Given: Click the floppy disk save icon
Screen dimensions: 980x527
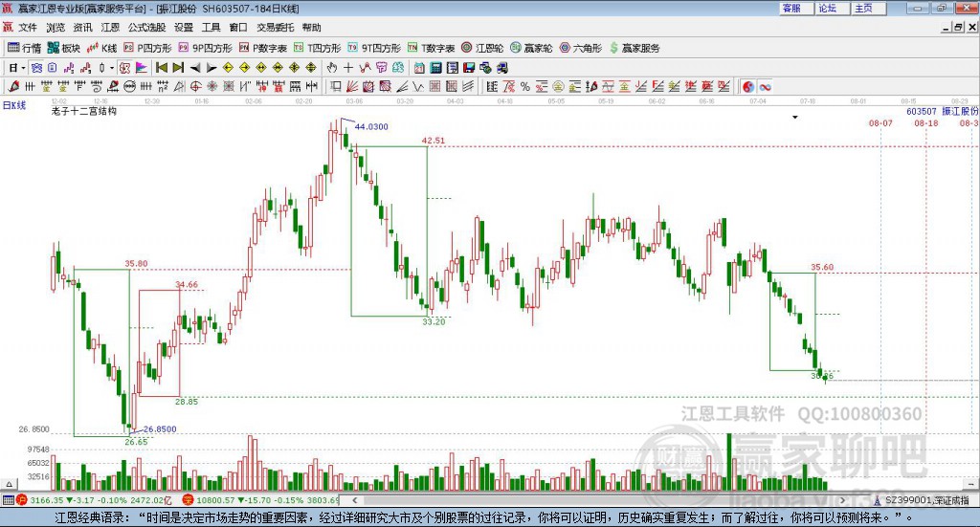Looking at the screenshot, I should (x=469, y=68).
